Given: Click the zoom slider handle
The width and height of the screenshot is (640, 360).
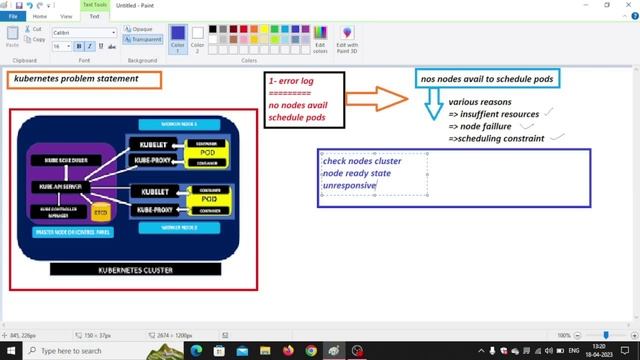Looking at the screenshot, I should [606, 335].
